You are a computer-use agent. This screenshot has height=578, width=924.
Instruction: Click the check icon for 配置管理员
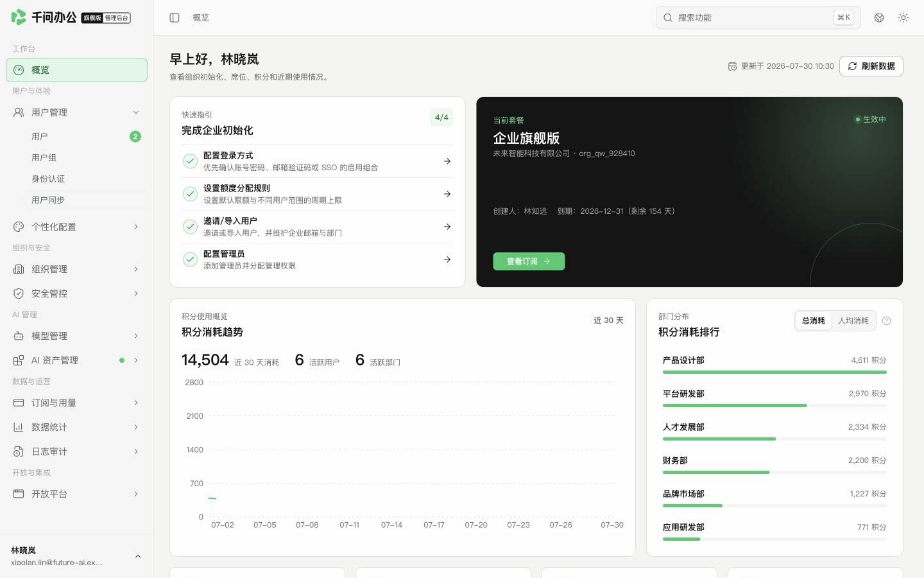190,259
